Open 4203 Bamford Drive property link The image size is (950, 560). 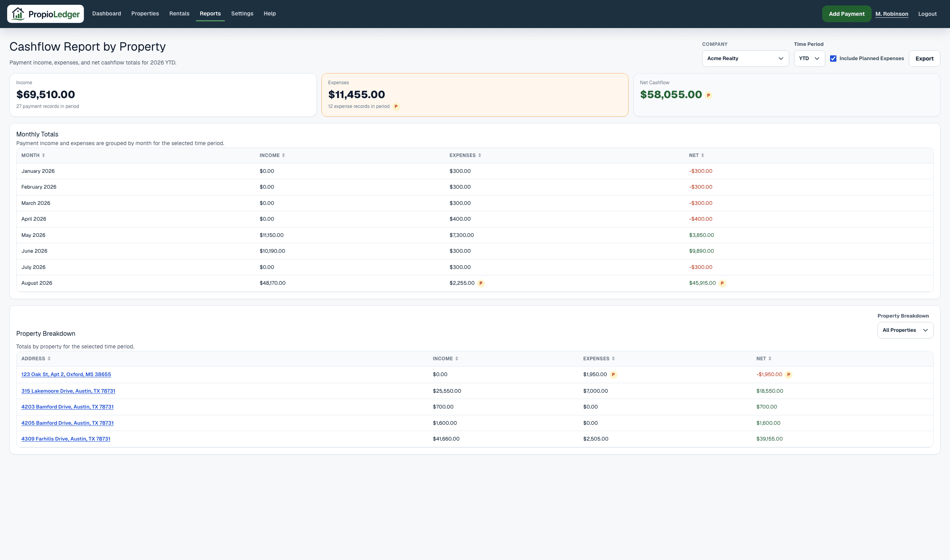pyautogui.click(x=67, y=407)
